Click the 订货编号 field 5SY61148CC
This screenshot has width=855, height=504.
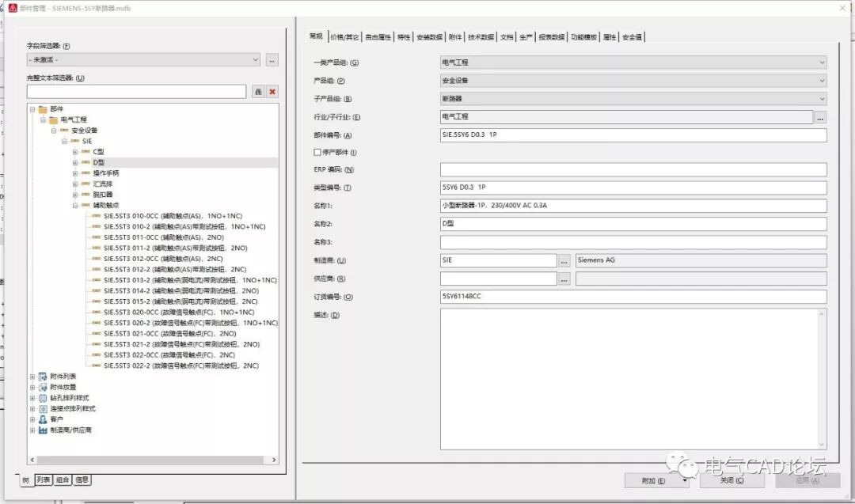click(x=633, y=297)
